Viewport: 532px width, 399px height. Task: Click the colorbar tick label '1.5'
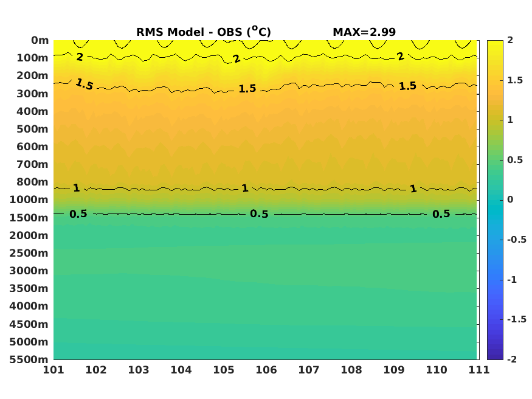515,80
